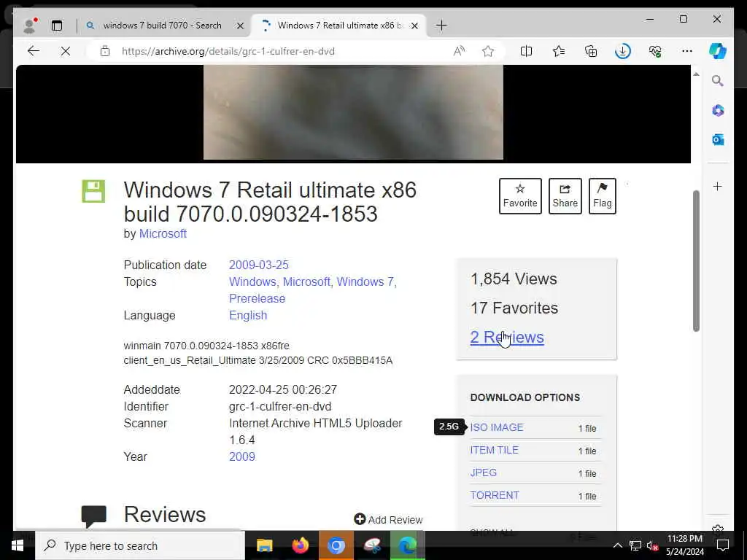Screen dimensions: 747x560
Task: Click Add Review
Action: click(x=388, y=519)
